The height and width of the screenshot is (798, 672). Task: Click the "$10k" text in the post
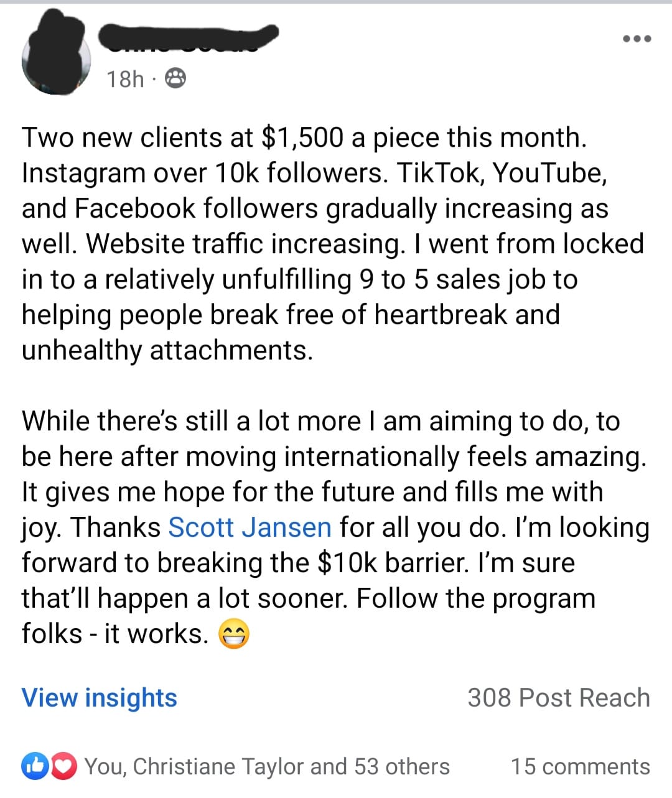click(348, 563)
